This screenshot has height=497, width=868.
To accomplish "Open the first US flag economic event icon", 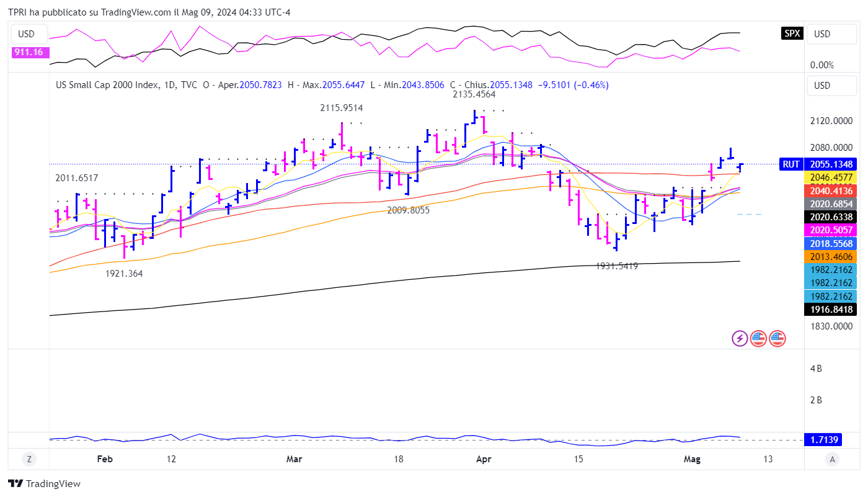I will 758,338.
